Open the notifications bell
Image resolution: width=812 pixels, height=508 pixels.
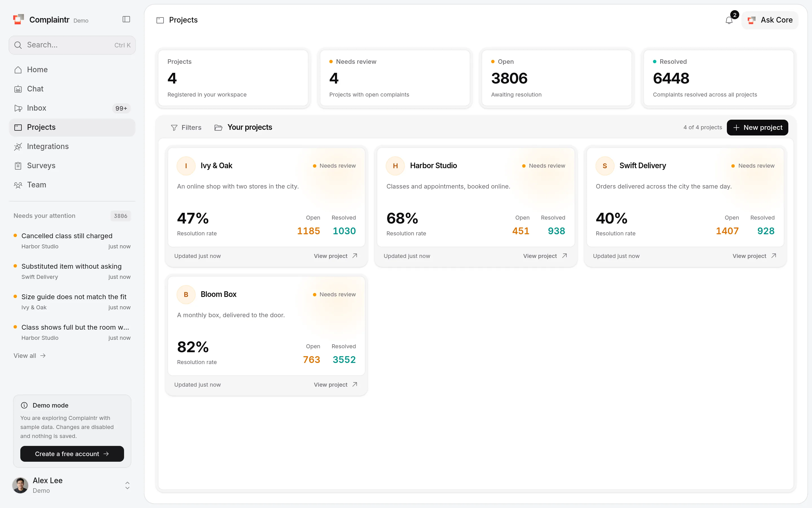729,20
